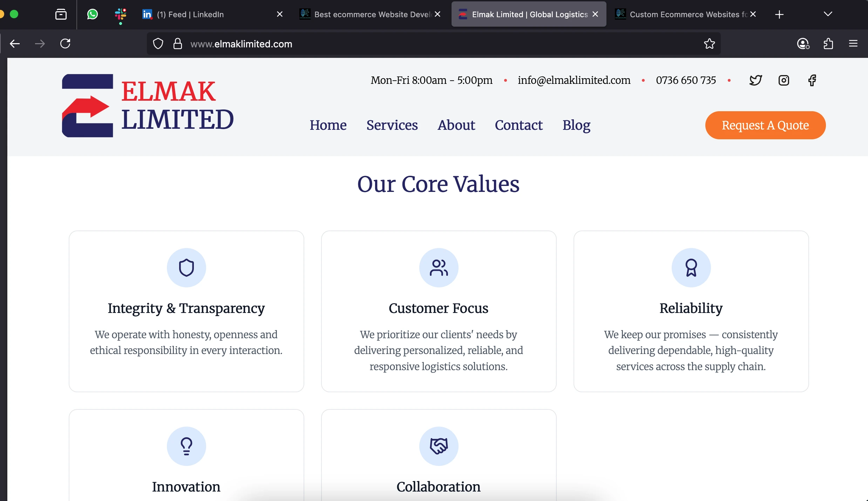Open Firefox View pinned icon
The width and height of the screenshot is (868, 501).
tap(61, 14)
